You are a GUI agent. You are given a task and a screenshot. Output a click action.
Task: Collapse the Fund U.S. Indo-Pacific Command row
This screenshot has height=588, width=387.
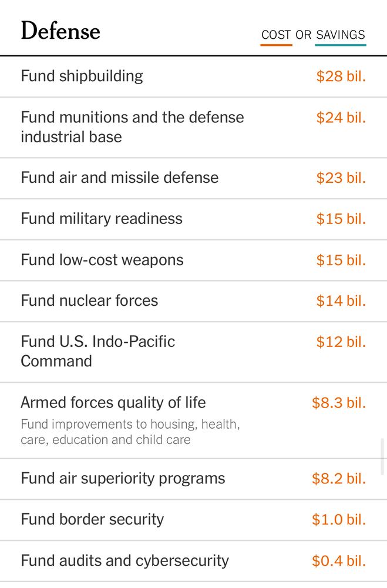[97, 351]
